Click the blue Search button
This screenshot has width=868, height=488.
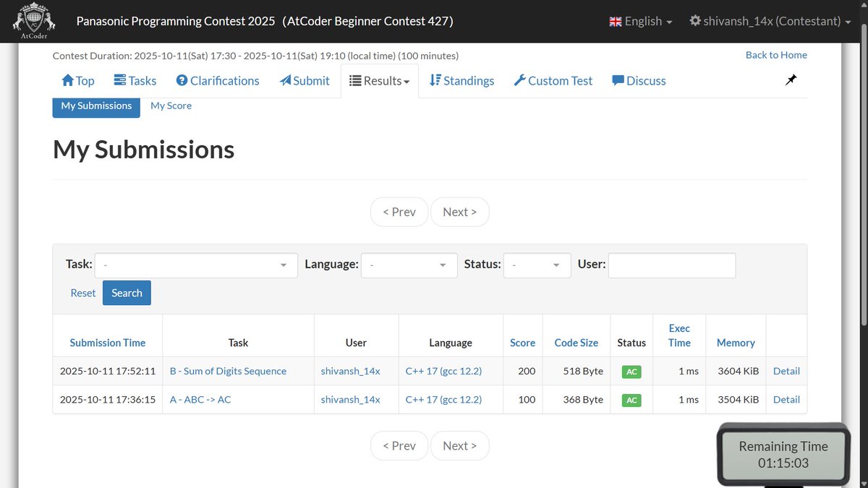pyautogui.click(x=127, y=293)
